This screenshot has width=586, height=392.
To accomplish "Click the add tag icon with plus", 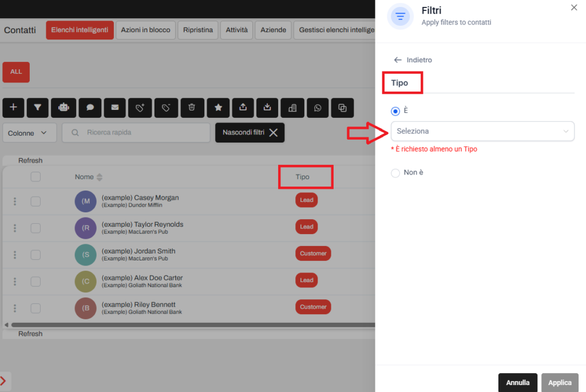I will pyautogui.click(x=140, y=107).
